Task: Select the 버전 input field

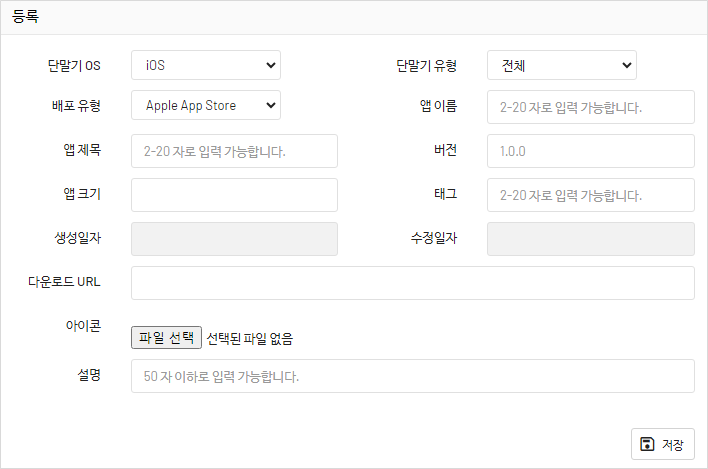Action: [x=590, y=151]
